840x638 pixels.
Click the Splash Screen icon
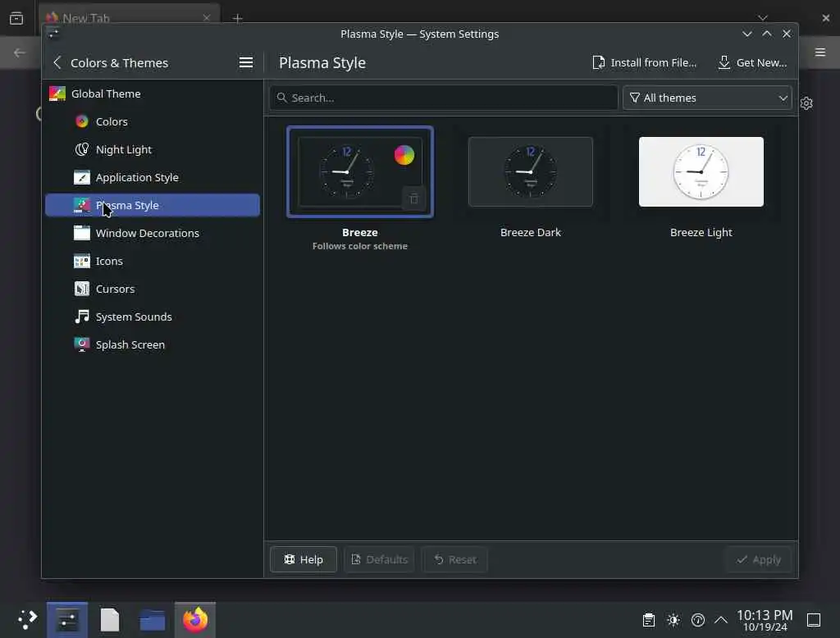tap(81, 344)
